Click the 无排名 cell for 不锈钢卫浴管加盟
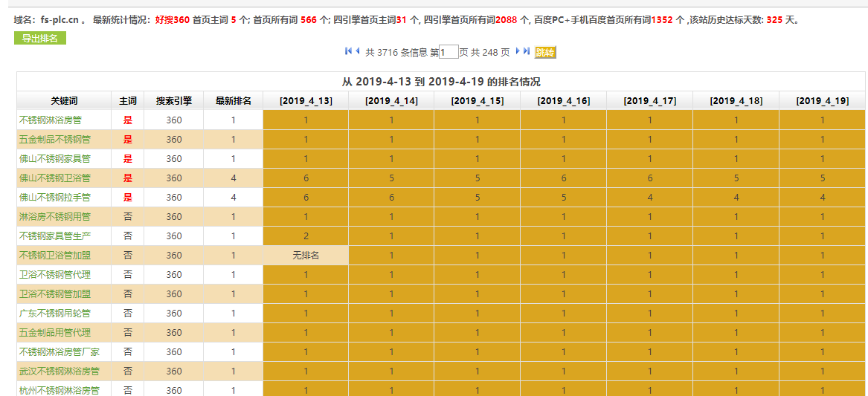Image resolution: width=868 pixels, height=396 pixels. 306,256
